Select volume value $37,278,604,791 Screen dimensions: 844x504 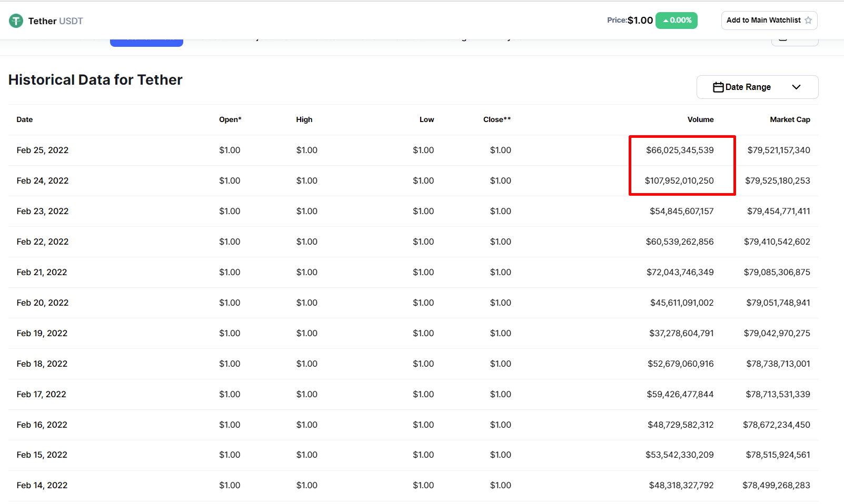click(681, 333)
